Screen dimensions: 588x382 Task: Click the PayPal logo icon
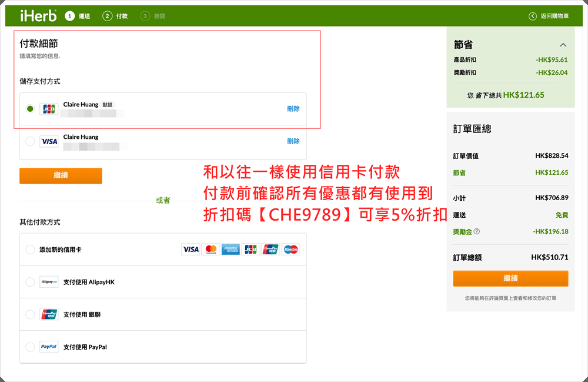click(48, 347)
